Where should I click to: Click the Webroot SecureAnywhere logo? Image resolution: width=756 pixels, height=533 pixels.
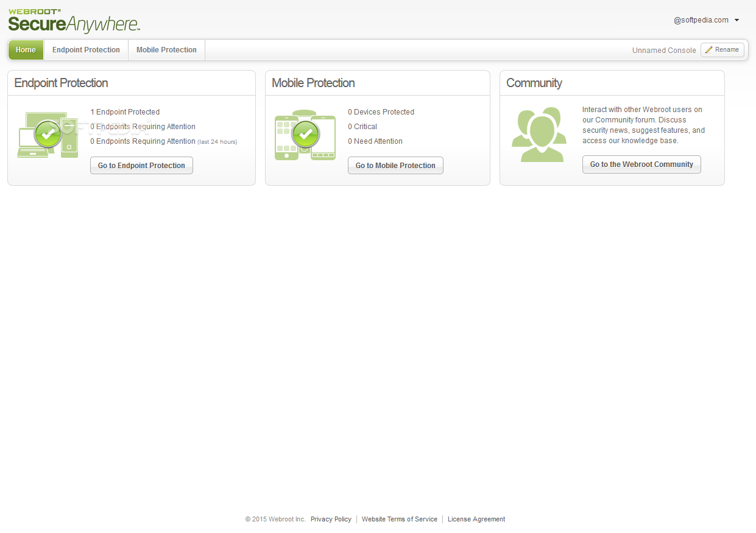(x=74, y=21)
